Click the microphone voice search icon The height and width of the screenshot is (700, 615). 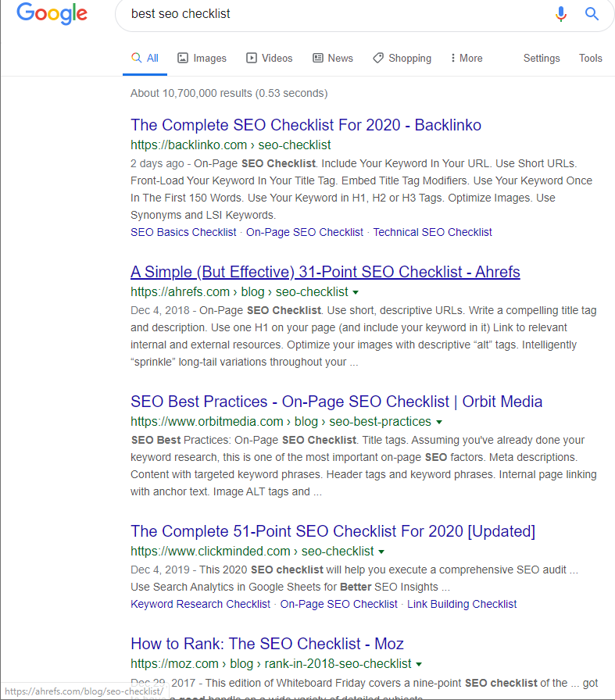(561, 14)
